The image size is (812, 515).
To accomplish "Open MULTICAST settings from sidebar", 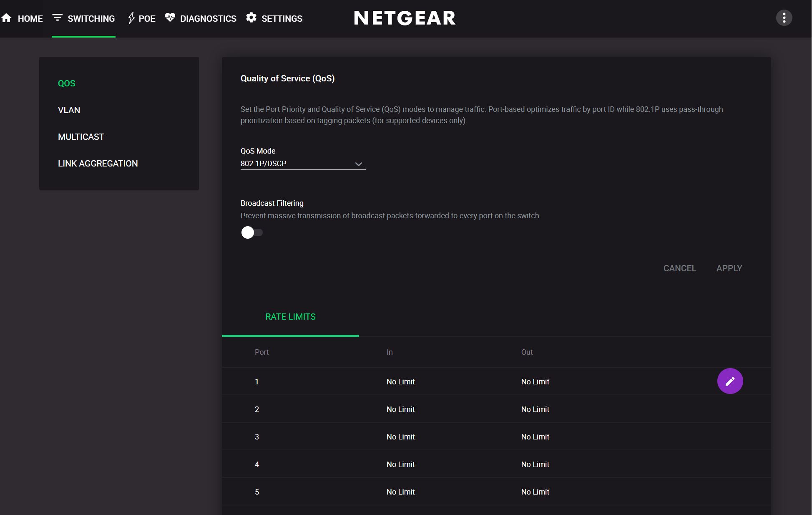I will coord(81,136).
